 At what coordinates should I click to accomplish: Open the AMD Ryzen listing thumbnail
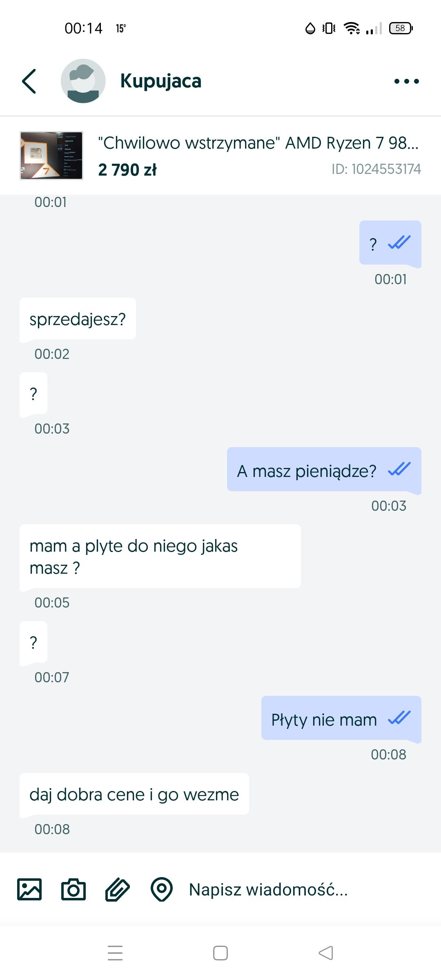point(51,156)
